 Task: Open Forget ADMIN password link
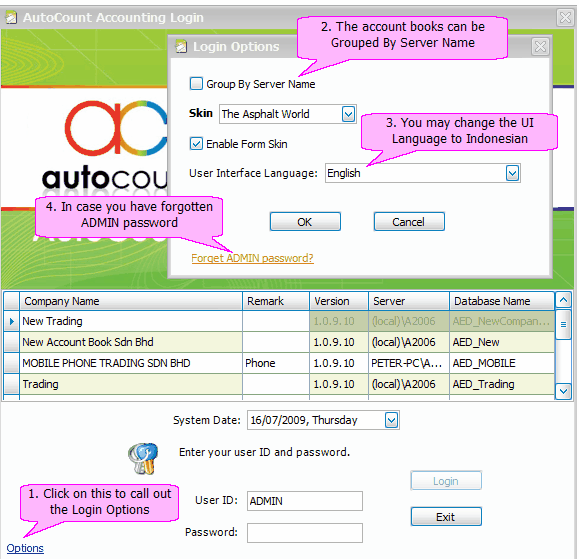click(252, 258)
